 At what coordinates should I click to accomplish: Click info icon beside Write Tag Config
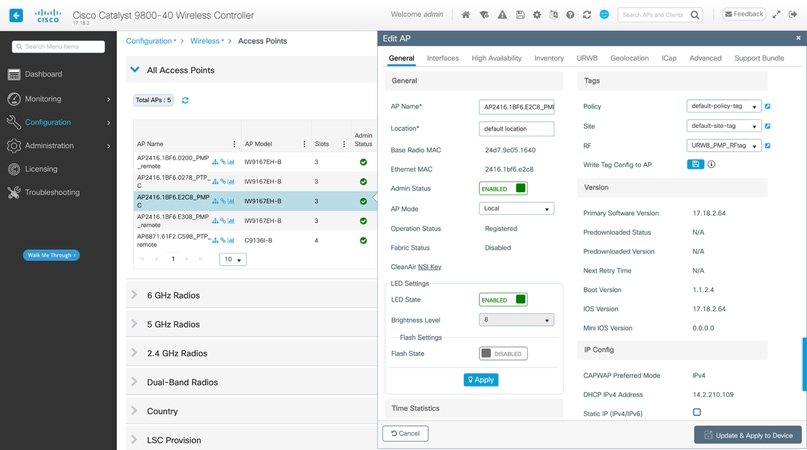[711, 164]
